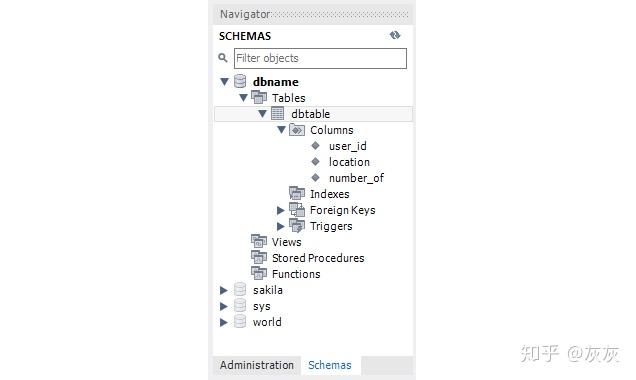This screenshot has width=636, height=380.
Task: Click the Tables folder icon
Action: point(259,97)
